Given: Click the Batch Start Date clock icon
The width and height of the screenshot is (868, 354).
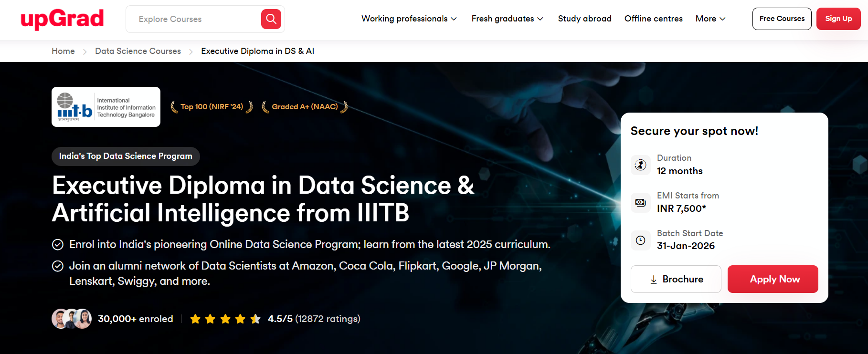Looking at the screenshot, I should pos(640,240).
